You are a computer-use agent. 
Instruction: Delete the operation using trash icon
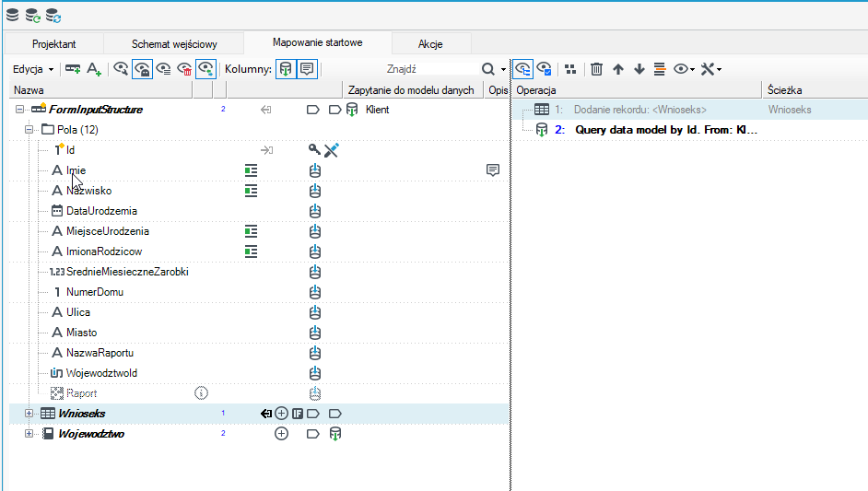[x=596, y=69]
